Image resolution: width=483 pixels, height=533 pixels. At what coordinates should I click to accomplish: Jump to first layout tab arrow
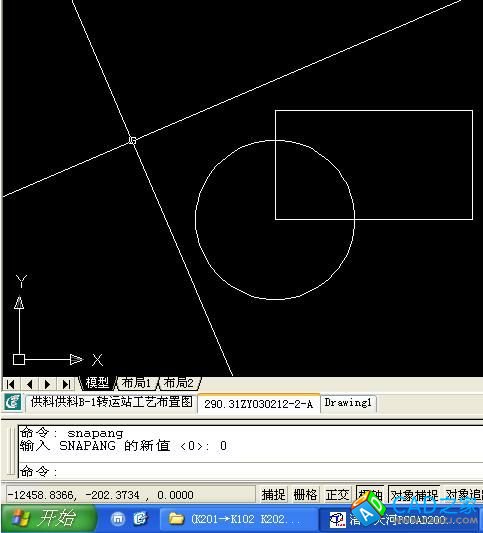pyautogui.click(x=11, y=384)
